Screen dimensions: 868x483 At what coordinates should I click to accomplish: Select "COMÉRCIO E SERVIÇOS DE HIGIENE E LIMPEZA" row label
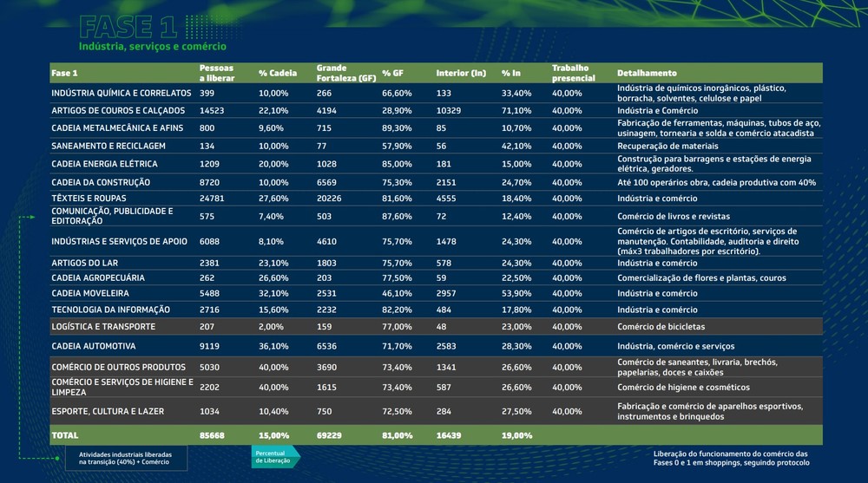pyautogui.click(x=122, y=388)
